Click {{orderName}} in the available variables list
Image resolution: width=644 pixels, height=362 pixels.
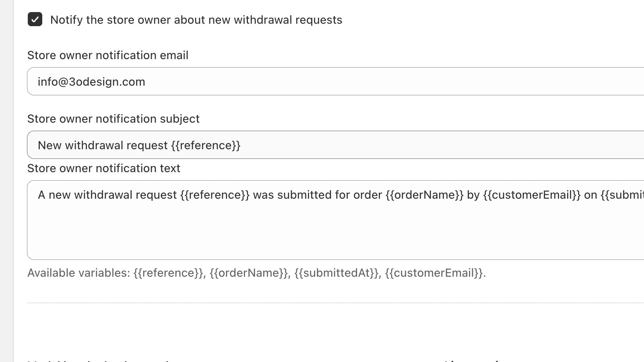point(249,273)
